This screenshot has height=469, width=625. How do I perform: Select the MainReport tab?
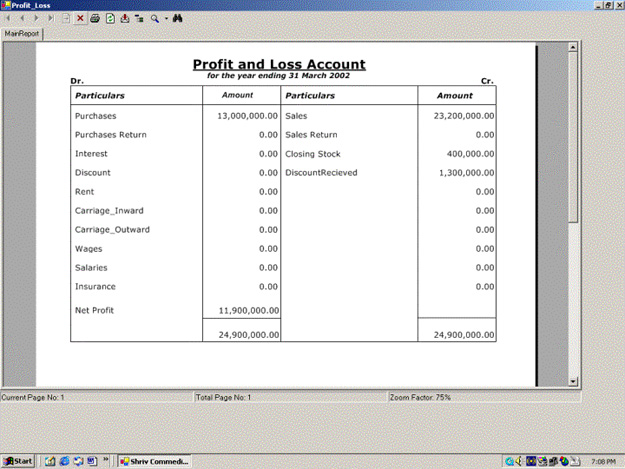tap(22, 33)
